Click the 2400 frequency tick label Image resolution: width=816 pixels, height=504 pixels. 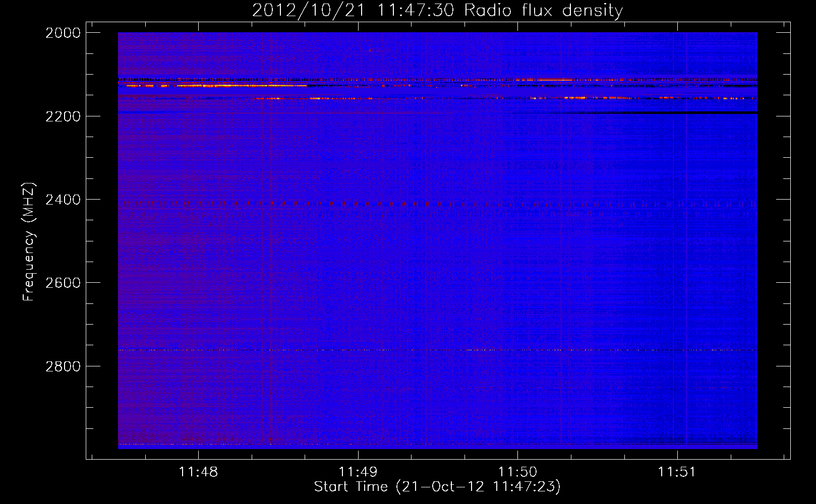point(63,200)
